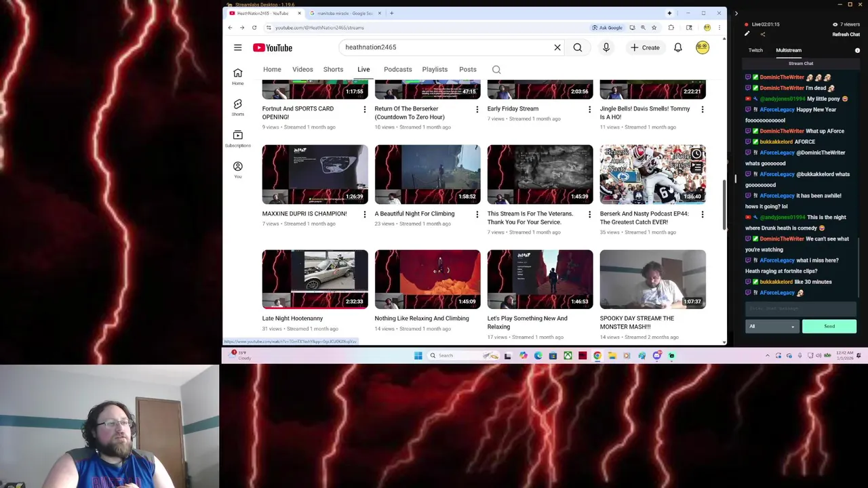The width and height of the screenshot is (868, 488).
Task: Switch to the channel Videos tab
Action: (302, 69)
